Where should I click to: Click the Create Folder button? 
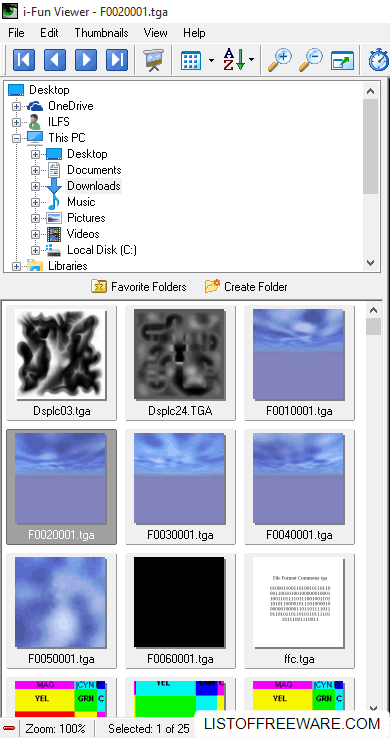click(x=246, y=287)
